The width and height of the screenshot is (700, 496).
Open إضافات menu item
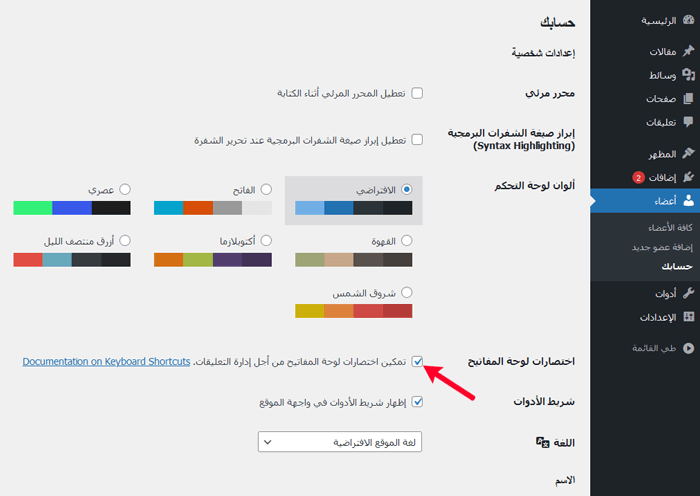coord(645,178)
